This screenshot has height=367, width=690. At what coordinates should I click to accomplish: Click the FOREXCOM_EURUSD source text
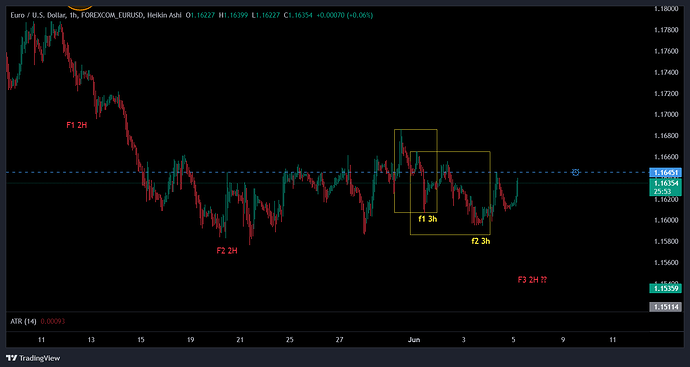pyautogui.click(x=113, y=15)
